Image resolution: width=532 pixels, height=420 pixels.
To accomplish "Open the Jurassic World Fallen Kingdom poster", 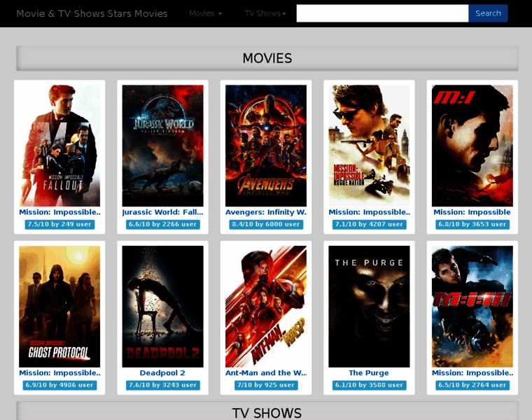I will [x=163, y=146].
